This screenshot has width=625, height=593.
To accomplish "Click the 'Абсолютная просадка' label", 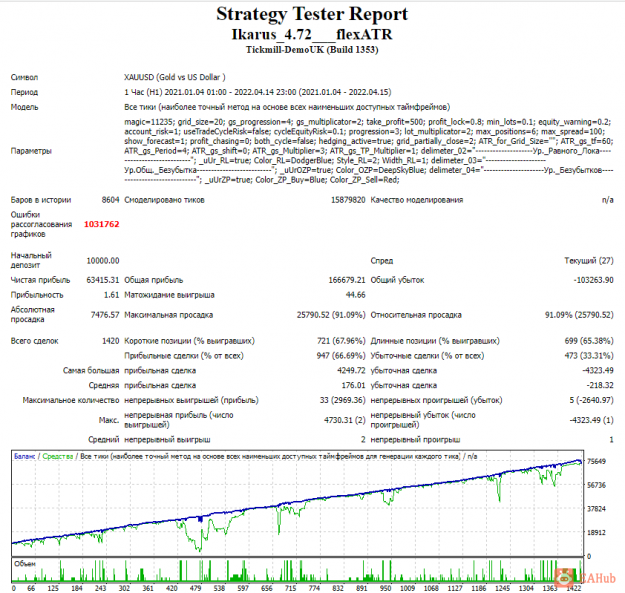I will coord(33,314).
